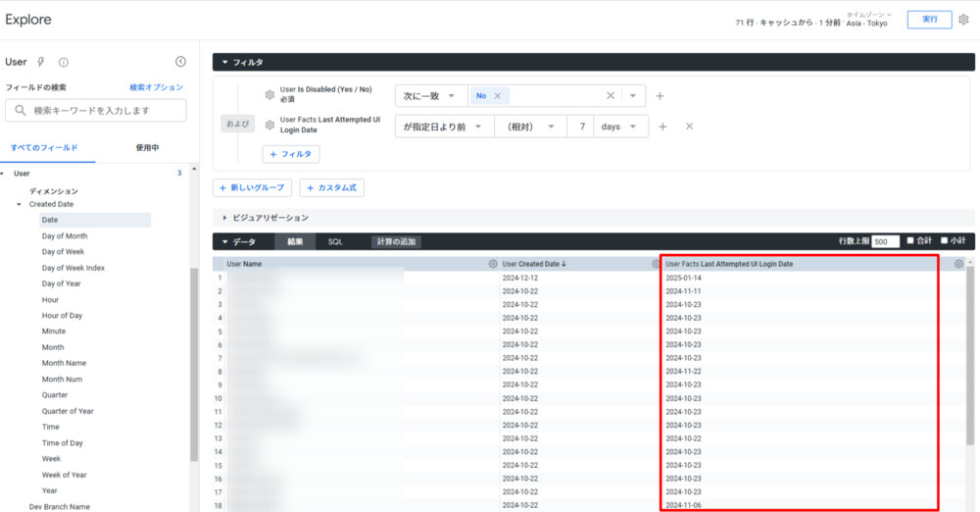This screenshot has width=980, height=512.
Task: Enable the 小計 subtotals checkbox
Action: tap(945, 240)
